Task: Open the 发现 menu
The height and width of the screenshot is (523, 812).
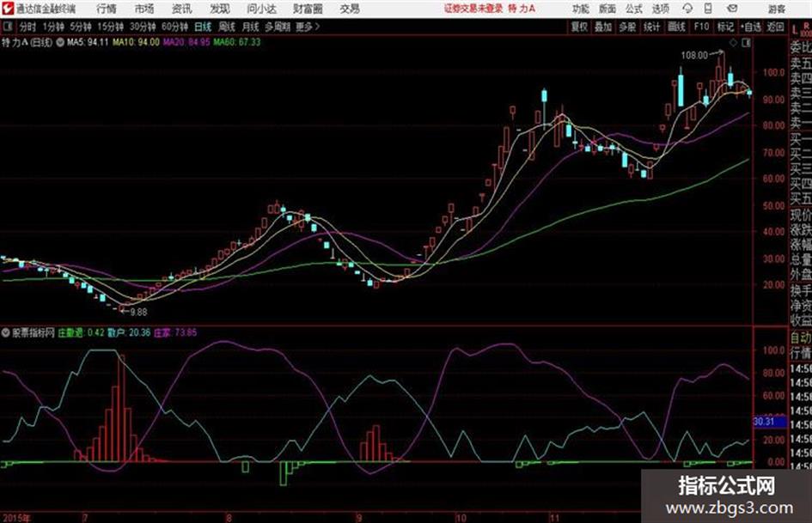Action: (x=220, y=9)
